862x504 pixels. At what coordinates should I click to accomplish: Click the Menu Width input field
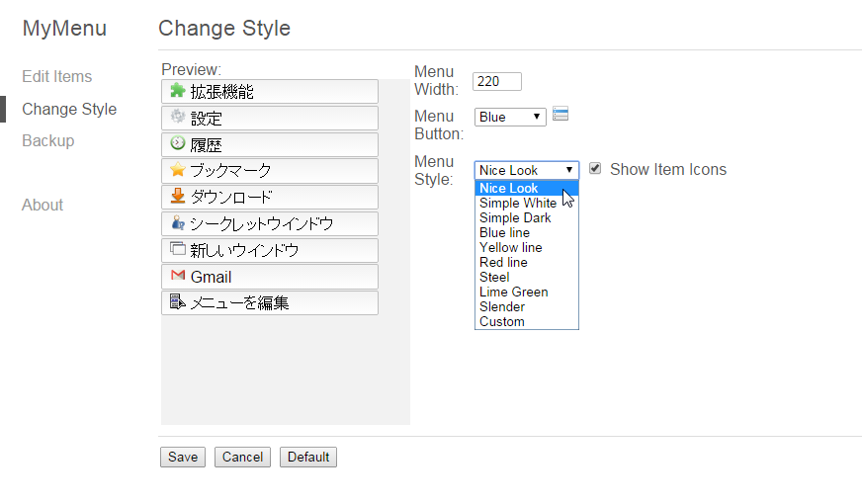point(497,81)
